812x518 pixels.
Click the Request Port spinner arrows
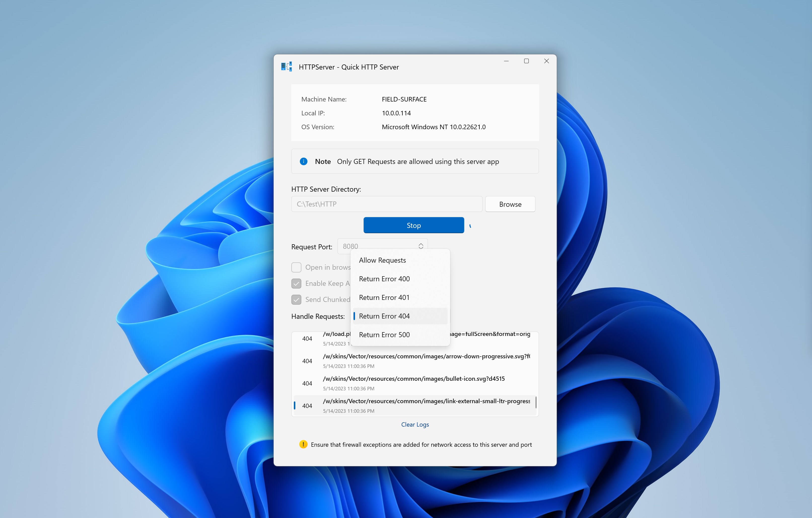click(x=421, y=246)
